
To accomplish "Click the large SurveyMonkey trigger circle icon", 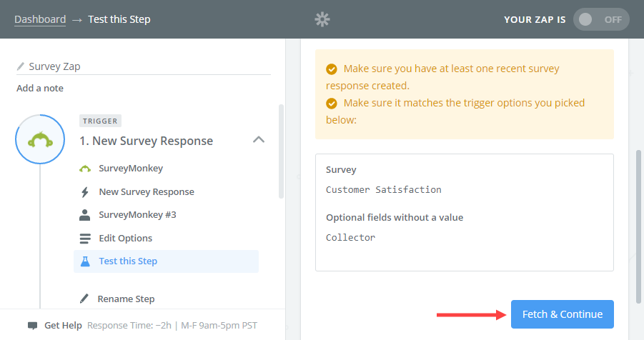I will 40,139.
